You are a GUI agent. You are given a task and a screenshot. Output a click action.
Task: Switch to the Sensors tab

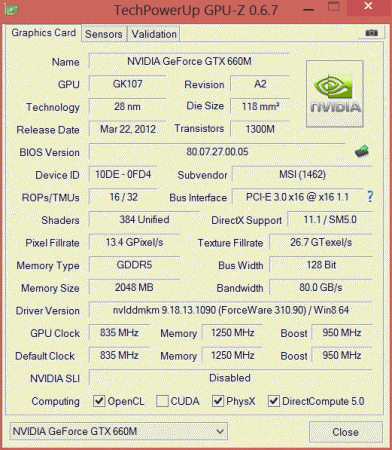click(104, 34)
